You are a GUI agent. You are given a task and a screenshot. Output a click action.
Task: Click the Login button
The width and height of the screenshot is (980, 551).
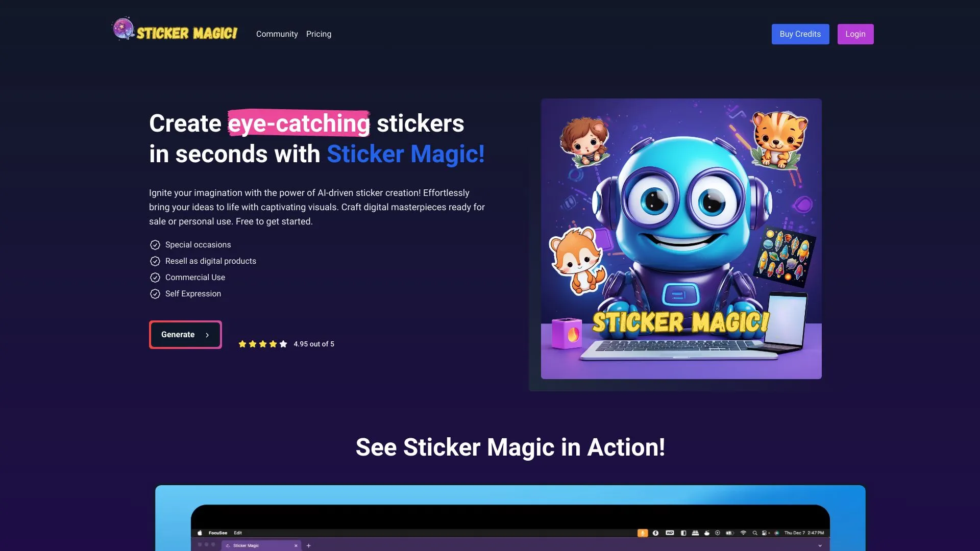point(855,34)
